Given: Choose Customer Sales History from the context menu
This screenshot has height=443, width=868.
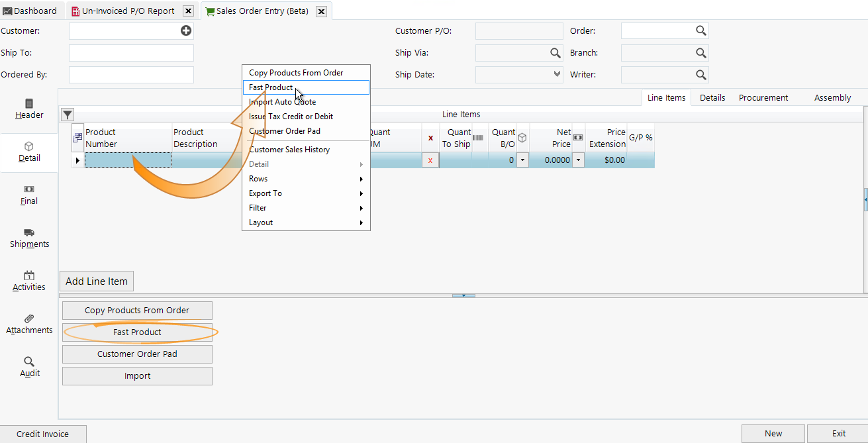Looking at the screenshot, I should point(289,149).
